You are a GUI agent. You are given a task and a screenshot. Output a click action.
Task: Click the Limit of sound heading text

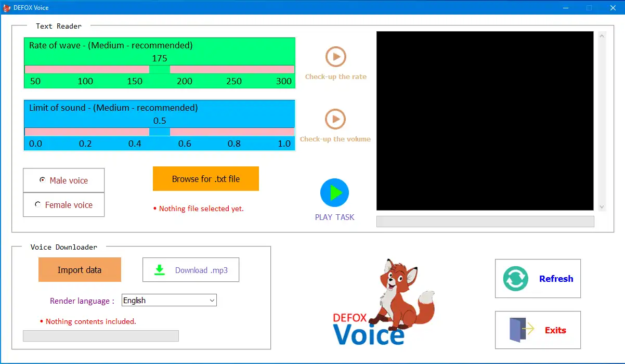[x=113, y=108]
